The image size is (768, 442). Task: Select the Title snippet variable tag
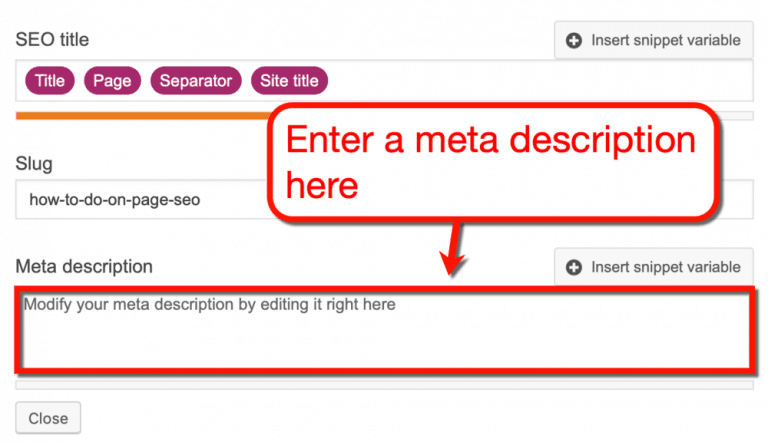click(49, 81)
